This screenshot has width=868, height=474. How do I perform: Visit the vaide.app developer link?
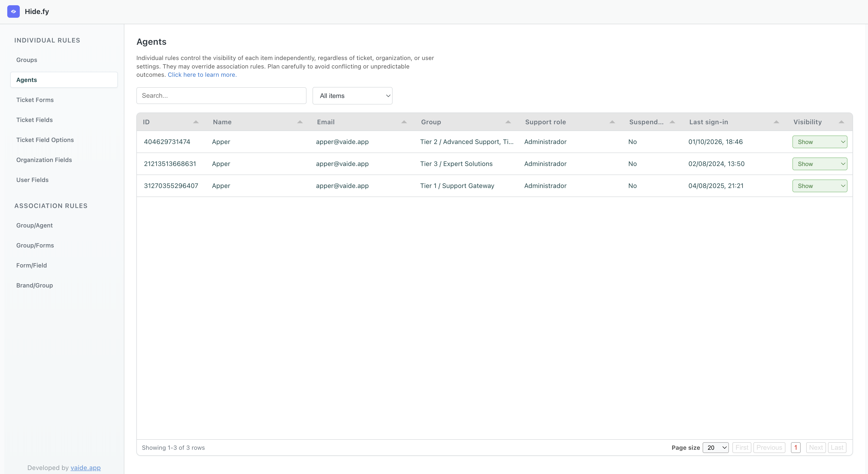coord(85,467)
